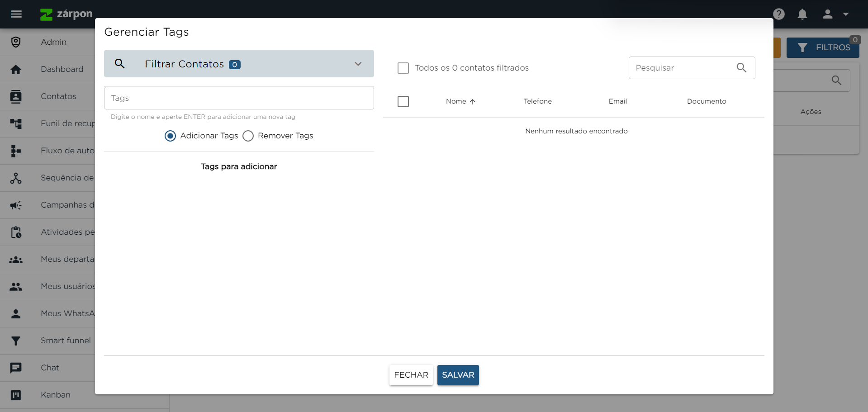The height and width of the screenshot is (412, 868).
Task: Click the SALVAR button
Action: [x=458, y=375]
